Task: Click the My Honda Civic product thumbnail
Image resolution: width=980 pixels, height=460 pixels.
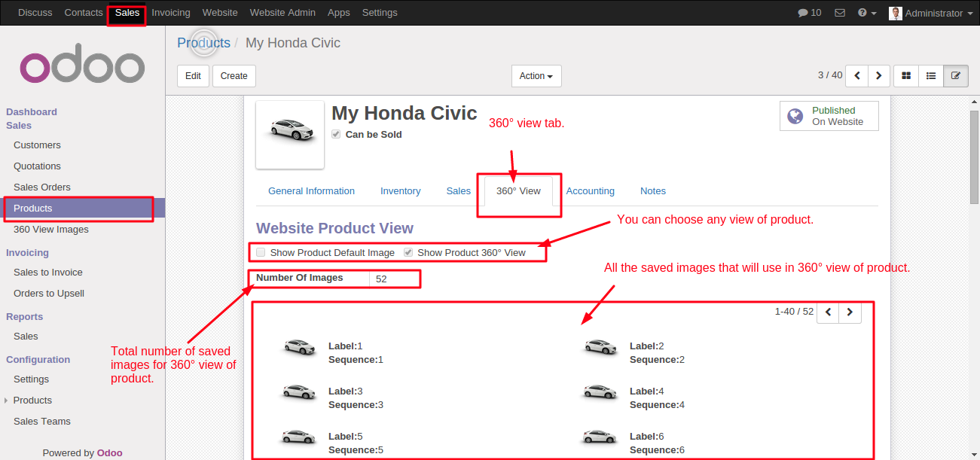Action: pos(290,134)
